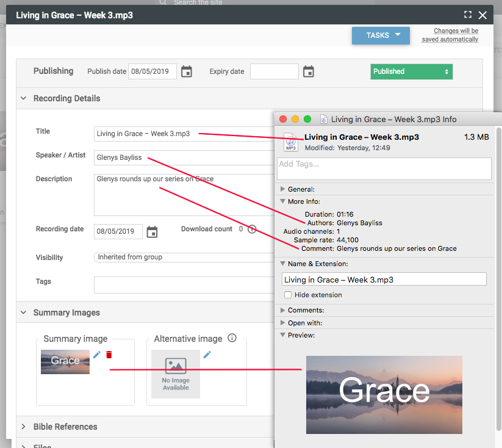Viewport: 502px width, 448px height.
Task: Click the Info window vertical scrollbar
Action: pyautogui.click(x=499, y=279)
